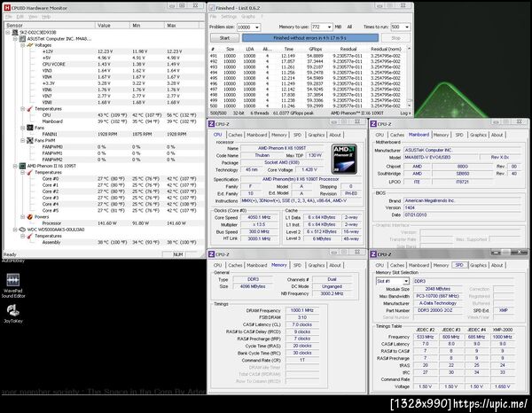
Task: Click the Part Number field DDR3 2000G
Action: pos(440,310)
